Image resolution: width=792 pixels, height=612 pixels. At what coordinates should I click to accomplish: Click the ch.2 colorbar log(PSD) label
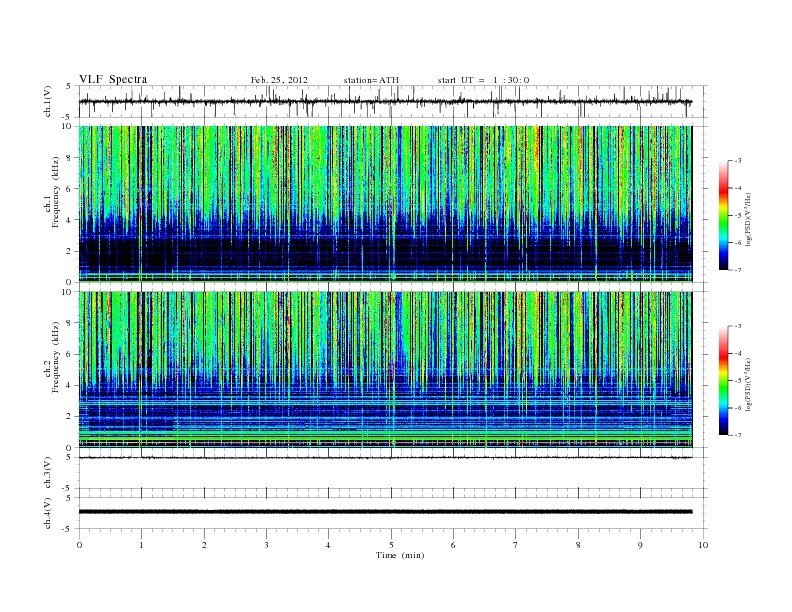(749, 384)
